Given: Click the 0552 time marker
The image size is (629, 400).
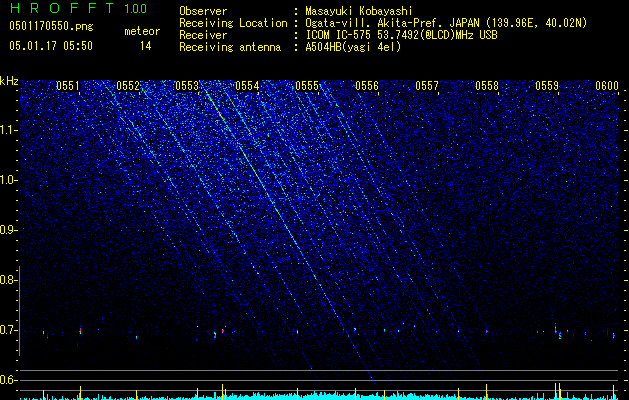Looking at the screenshot, I should point(128,85).
